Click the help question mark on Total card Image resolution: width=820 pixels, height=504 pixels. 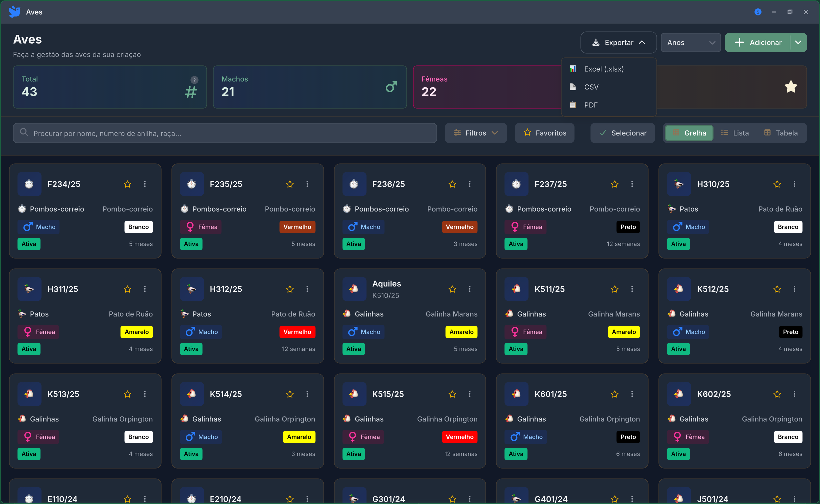click(194, 80)
